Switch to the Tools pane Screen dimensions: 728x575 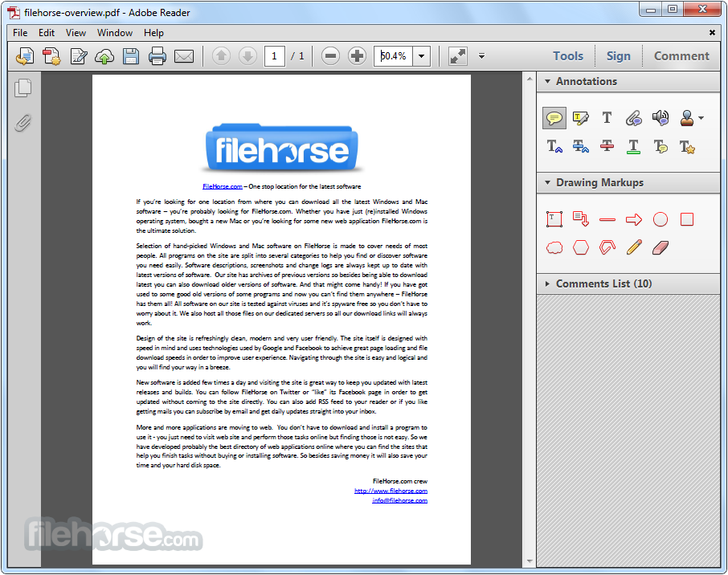568,56
